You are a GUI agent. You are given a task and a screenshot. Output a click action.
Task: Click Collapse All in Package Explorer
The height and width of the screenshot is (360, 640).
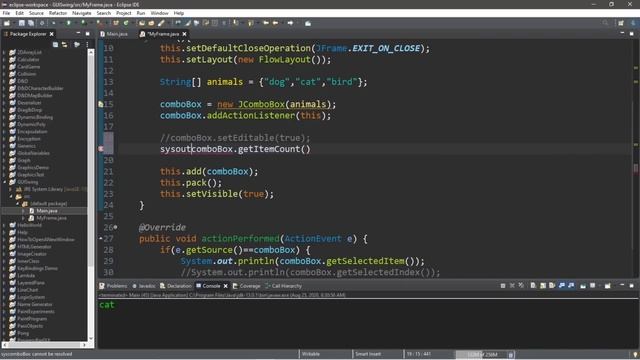click(56, 44)
